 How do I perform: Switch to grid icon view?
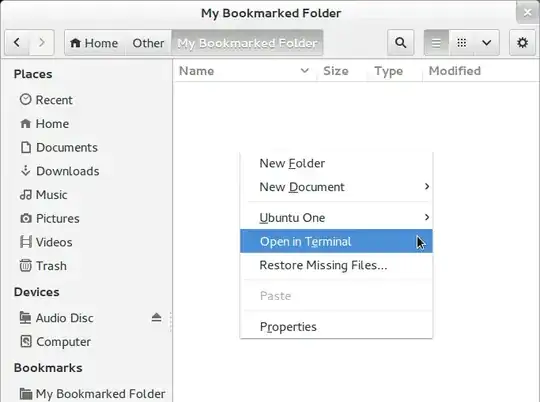461,43
